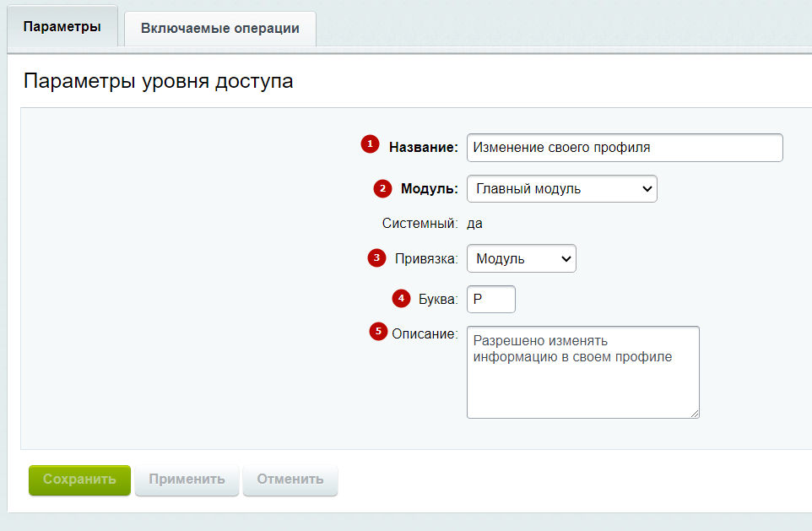Click the Отменить button

pyautogui.click(x=290, y=480)
